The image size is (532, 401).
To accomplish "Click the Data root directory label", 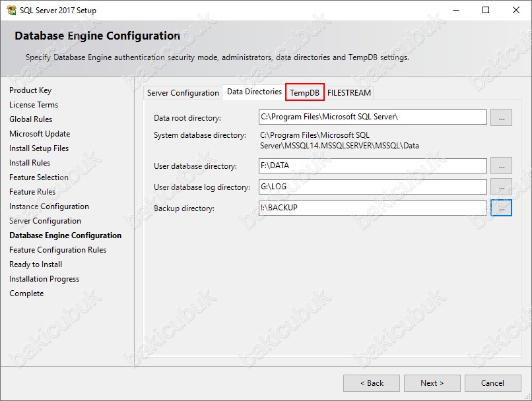I will pyautogui.click(x=187, y=118).
